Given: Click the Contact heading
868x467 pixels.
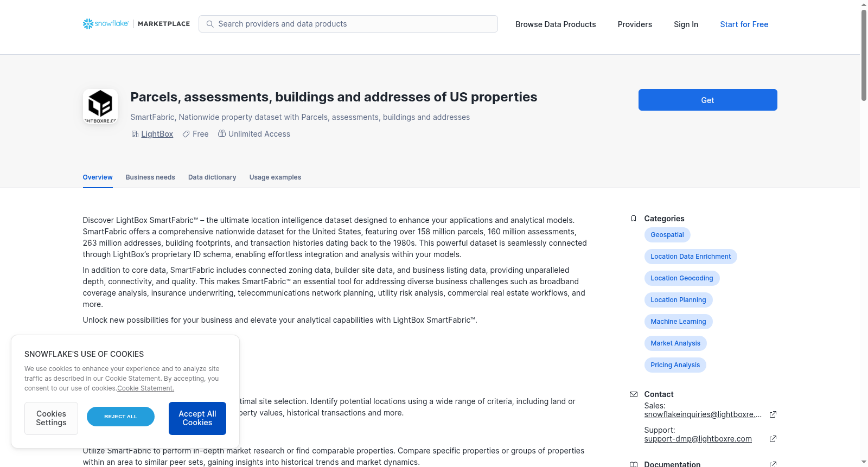Looking at the screenshot, I should 659,394.
